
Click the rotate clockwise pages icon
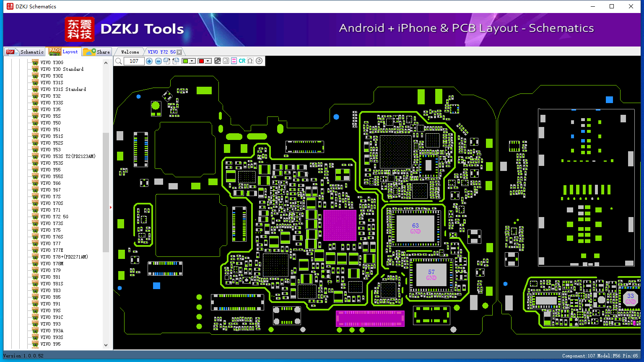pyautogui.click(x=167, y=61)
